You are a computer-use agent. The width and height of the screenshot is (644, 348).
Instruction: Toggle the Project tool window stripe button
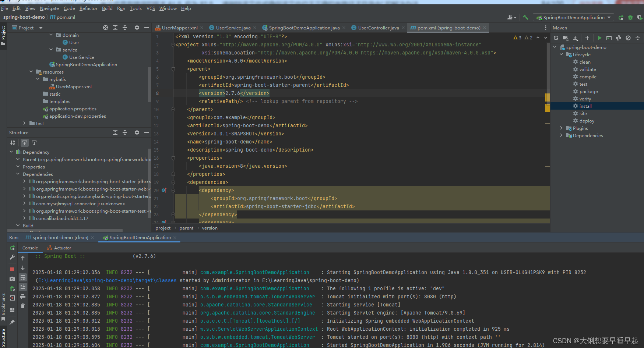tap(3, 36)
